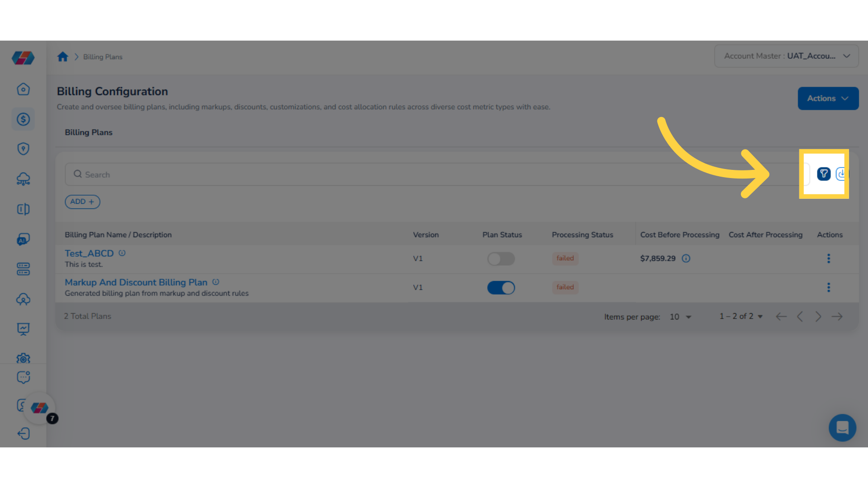Click the failed status of Markup And Discount
The width and height of the screenshot is (868, 488).
tap(565, 287)
